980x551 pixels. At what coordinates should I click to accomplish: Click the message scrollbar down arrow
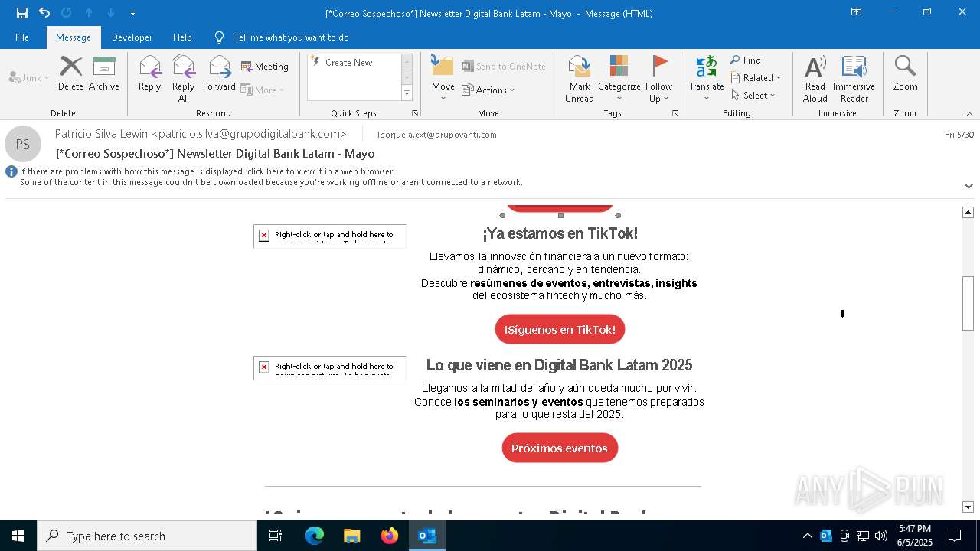tap(968, 507)
